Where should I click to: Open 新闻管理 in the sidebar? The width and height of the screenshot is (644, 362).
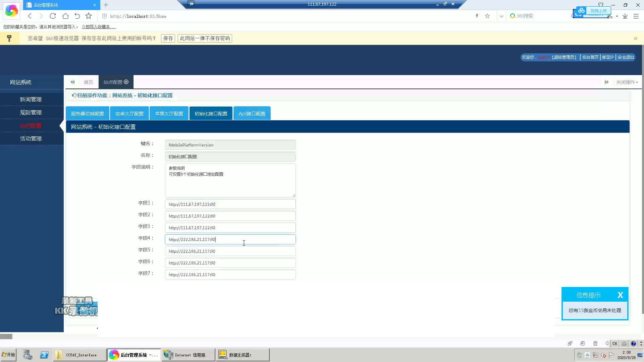click(31, 100)
